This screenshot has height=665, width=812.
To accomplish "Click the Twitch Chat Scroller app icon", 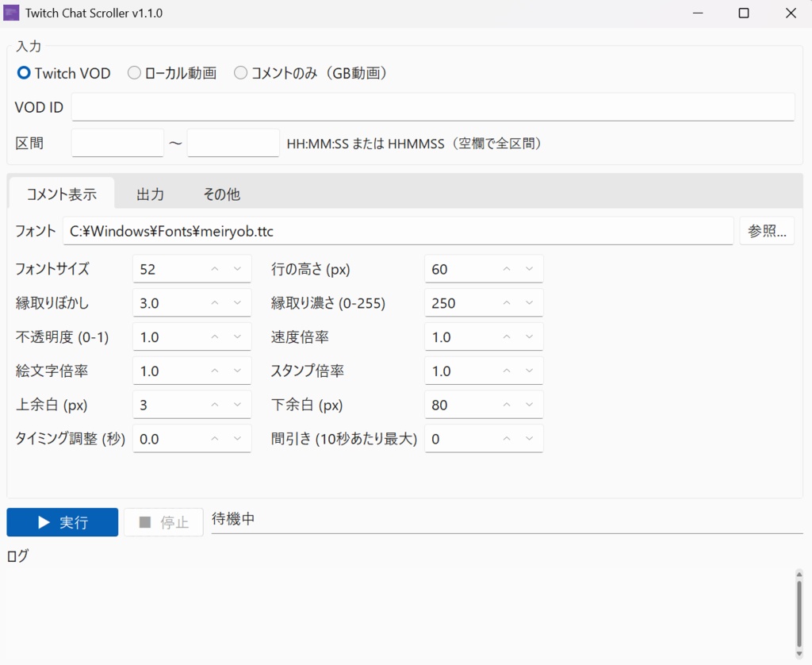I will (11, 13).
